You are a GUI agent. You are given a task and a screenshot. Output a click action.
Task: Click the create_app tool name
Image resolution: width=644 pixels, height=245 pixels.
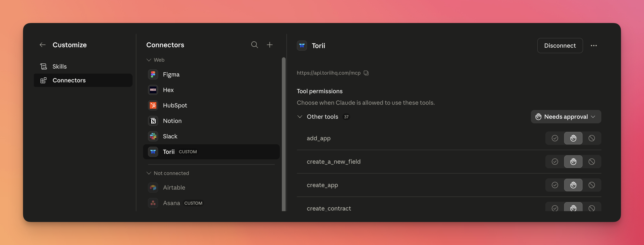(322, 185)
